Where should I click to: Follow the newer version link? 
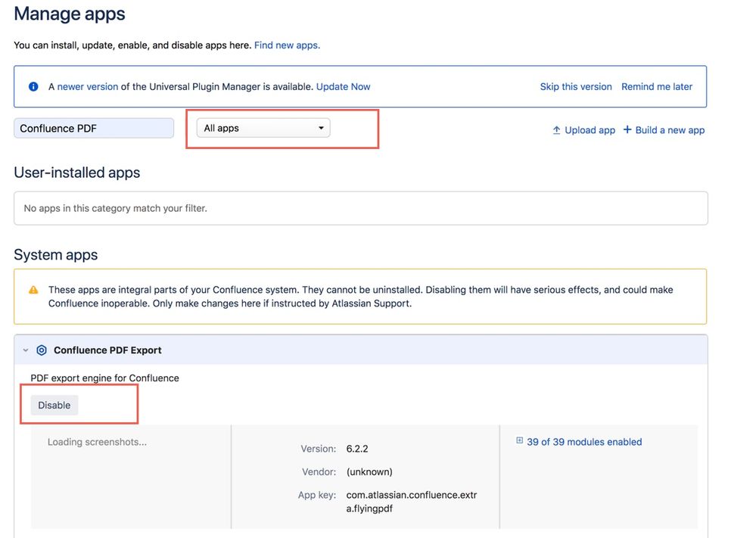[88, 87]
